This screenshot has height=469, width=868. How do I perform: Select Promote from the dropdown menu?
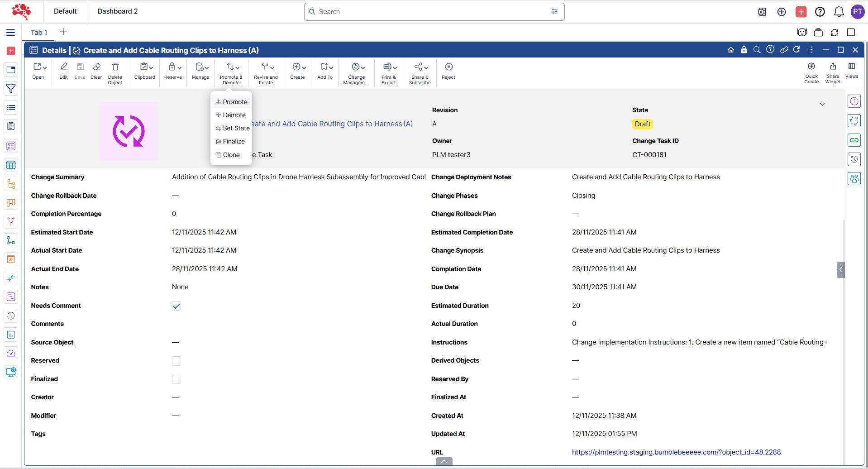[235, 102]
